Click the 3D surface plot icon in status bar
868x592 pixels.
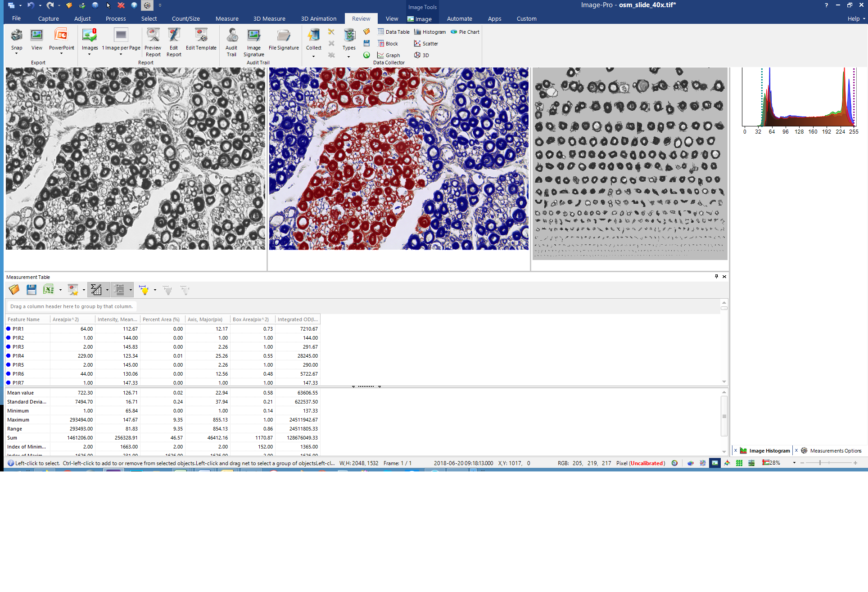(727, 463)
